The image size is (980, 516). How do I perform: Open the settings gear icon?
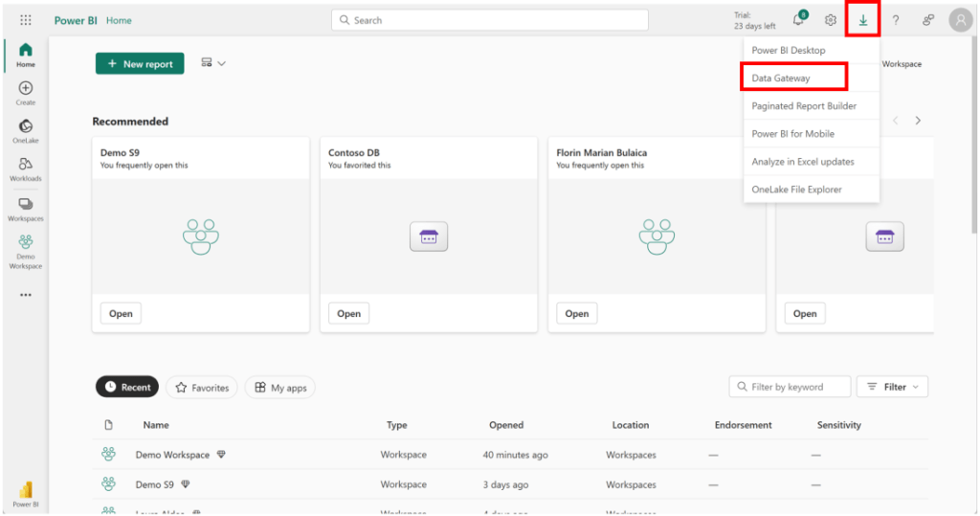tap(831, 20)
